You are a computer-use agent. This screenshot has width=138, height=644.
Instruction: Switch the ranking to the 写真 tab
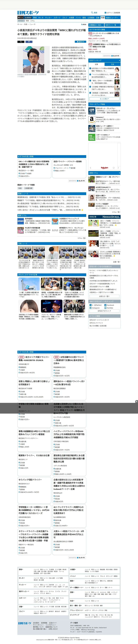[x=112, y=64]
